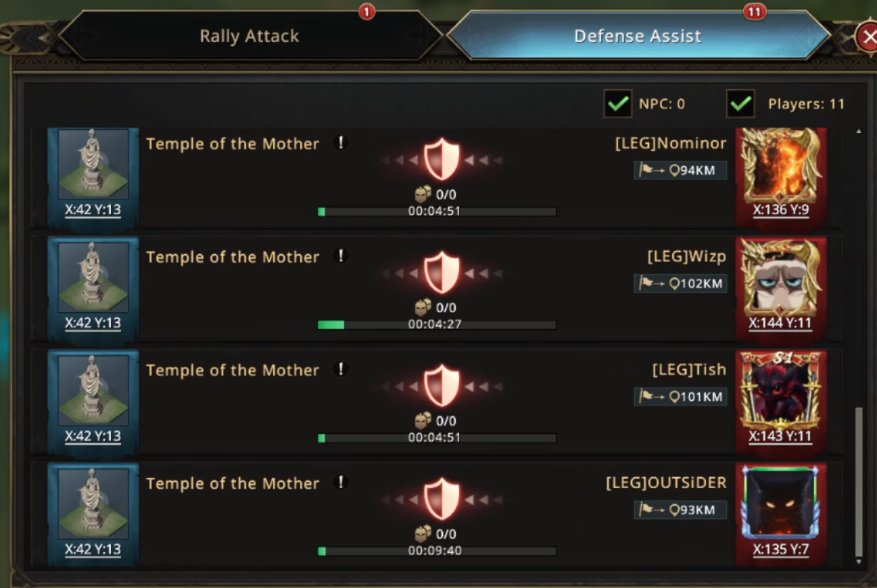Click the defense shield in [LEG]OUTSiDER's row
877x588 pixels.
[442, 499]
